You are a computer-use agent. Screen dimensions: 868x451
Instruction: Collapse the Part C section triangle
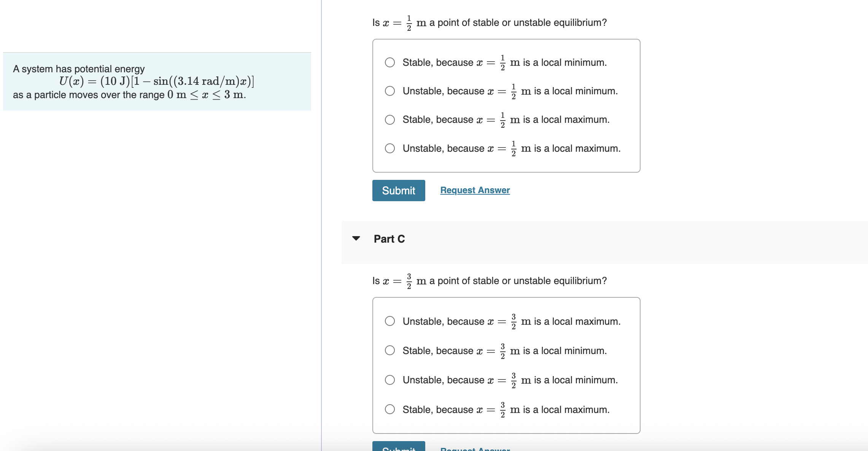click(x=356, y=238)
